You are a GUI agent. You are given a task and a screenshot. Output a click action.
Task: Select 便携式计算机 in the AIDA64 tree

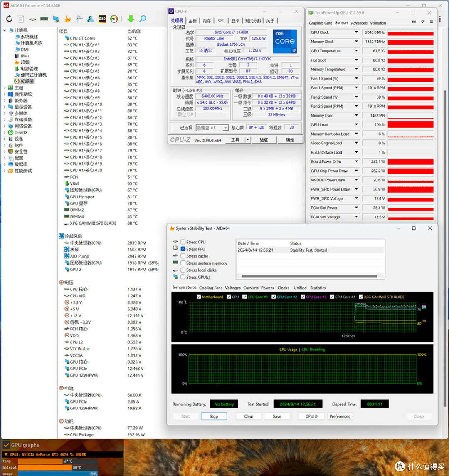point(33,75)
